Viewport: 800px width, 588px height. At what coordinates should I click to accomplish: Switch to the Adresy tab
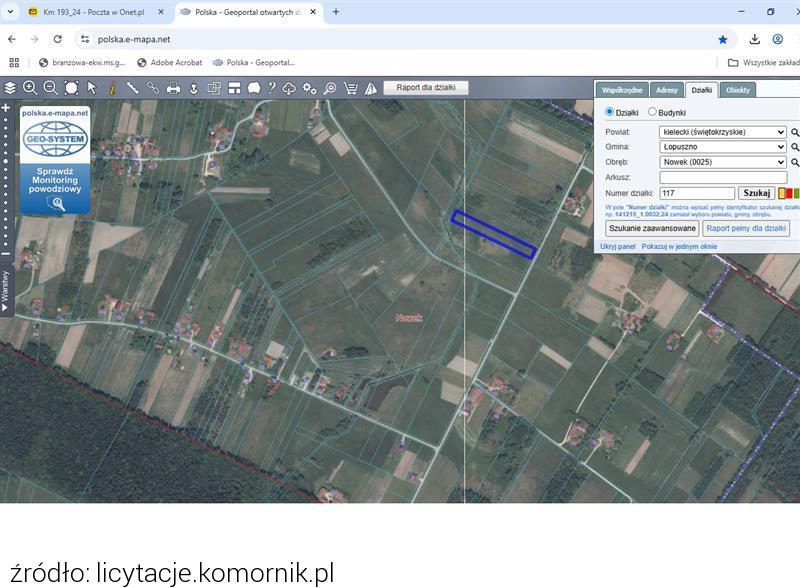click(666, 90)
